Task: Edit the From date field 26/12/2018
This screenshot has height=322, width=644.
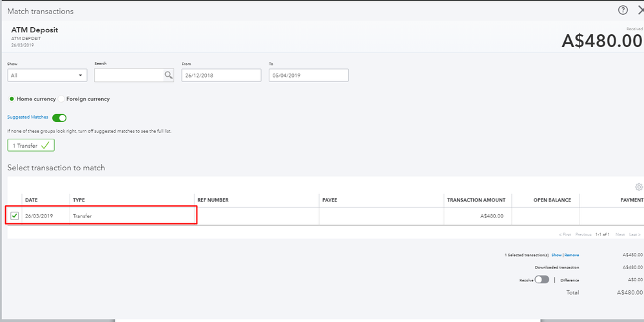Action: coord(221,75)
